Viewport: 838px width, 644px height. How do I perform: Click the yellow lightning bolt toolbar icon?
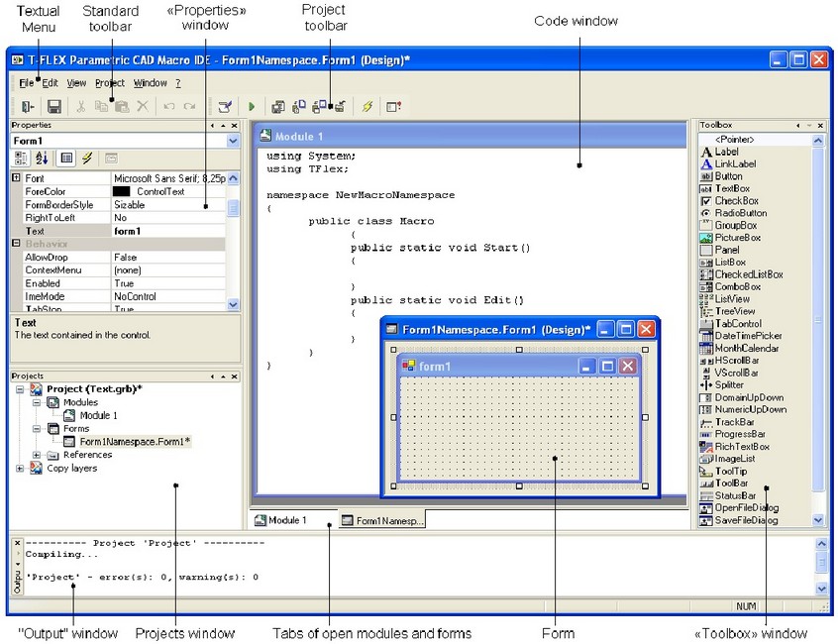(x=367, y=106)
